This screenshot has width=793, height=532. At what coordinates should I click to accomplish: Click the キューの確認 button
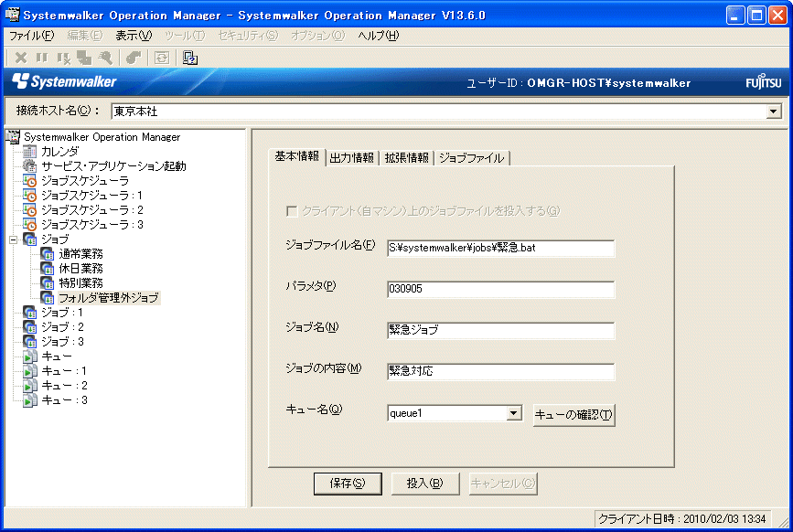pyautogui.click(x=574, y=415)
